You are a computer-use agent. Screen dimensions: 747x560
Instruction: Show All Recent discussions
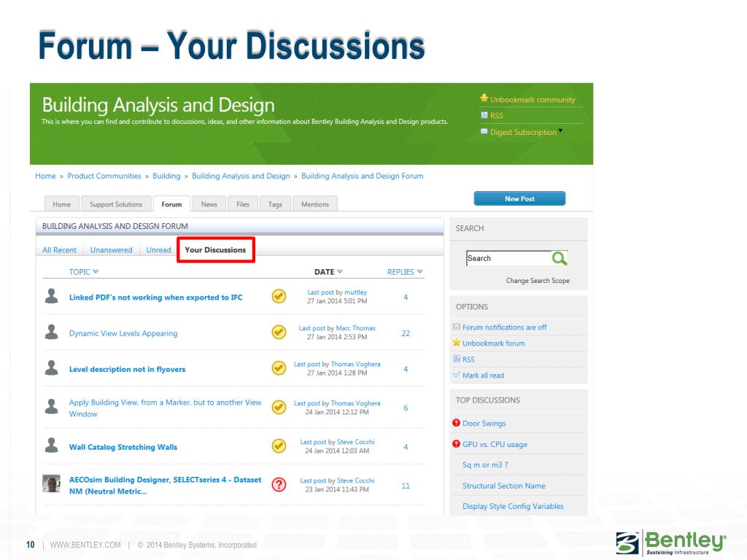pos(59,250)
